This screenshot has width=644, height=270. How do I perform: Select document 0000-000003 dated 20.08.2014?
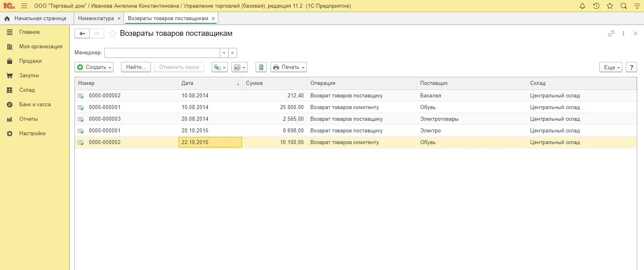tap(355, 119)
